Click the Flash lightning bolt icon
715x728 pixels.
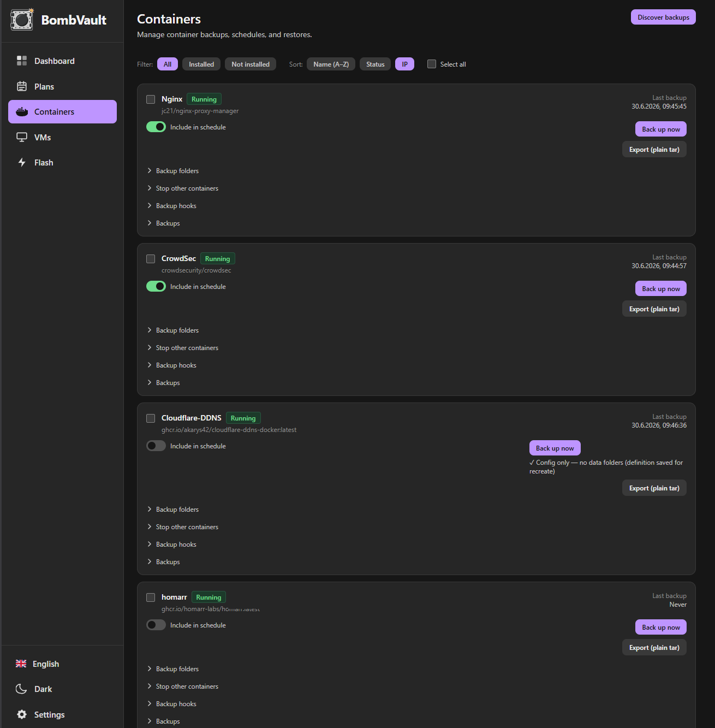22,162
